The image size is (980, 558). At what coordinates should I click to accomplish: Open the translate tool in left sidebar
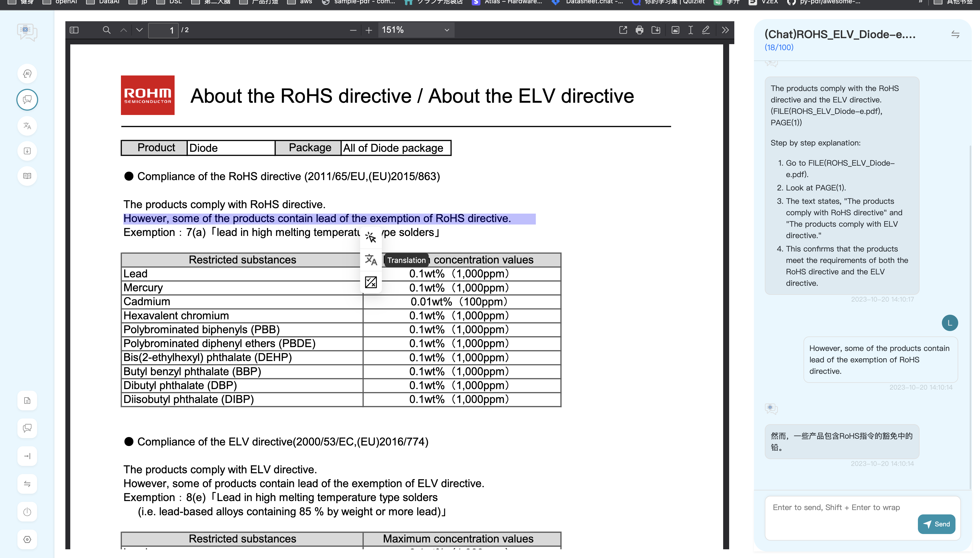point(27,126)
